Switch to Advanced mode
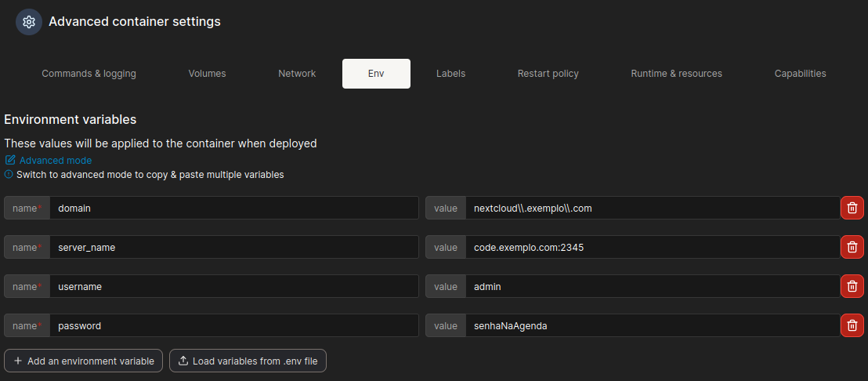The image size is (868, 381). point(55,160)
